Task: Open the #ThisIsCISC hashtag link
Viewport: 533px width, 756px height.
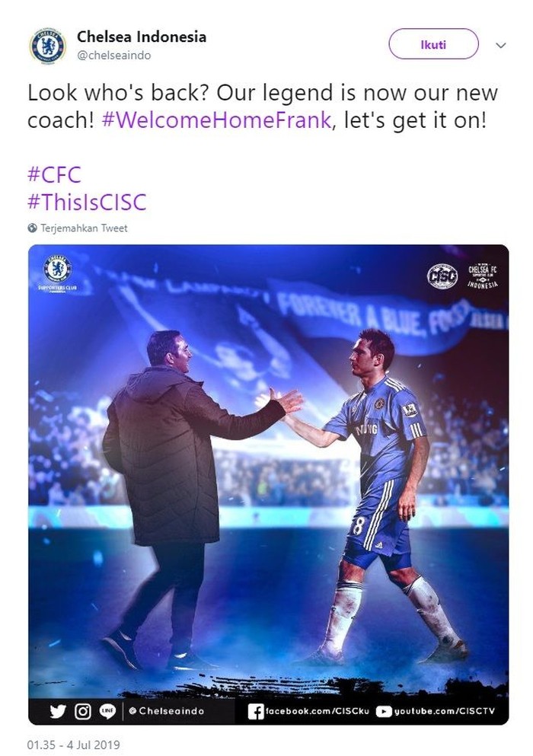Action: 86,202
